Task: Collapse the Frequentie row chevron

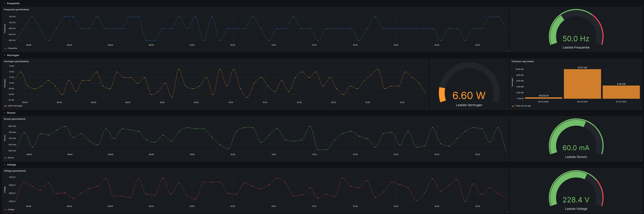Action: pyautogui.click(x=5, y=4)
